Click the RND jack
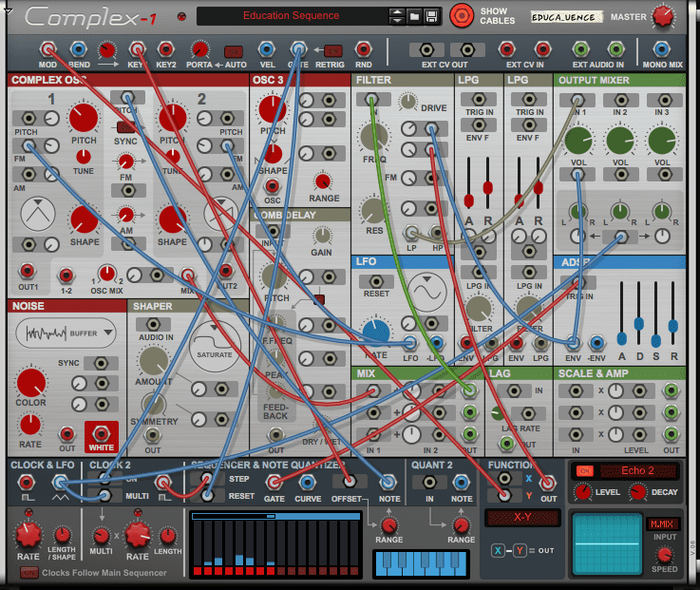This screenshot has height=590, width=700. coord(363,49)
